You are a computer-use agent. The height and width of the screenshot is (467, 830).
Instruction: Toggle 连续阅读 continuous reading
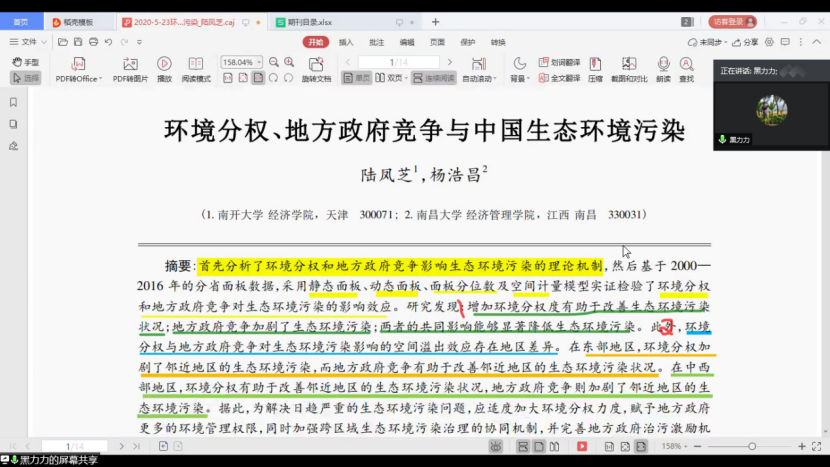(x=434, y=78)
